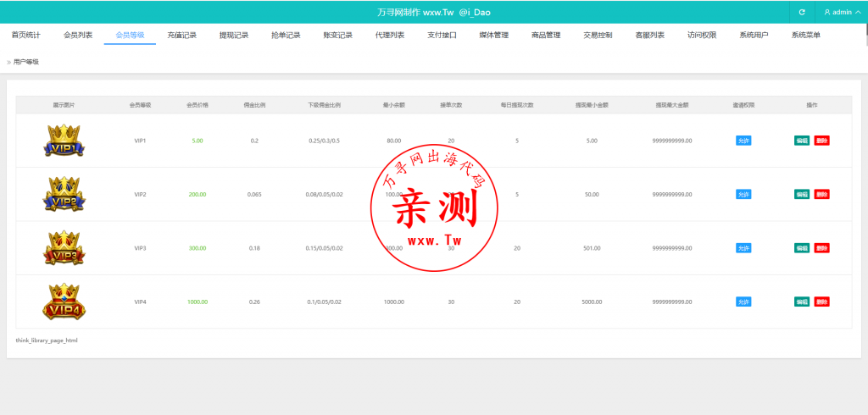Click commission ratio 0.15/0.05/0.02
Viewport: 868px width, 415px height.
[x=325, y=248]
